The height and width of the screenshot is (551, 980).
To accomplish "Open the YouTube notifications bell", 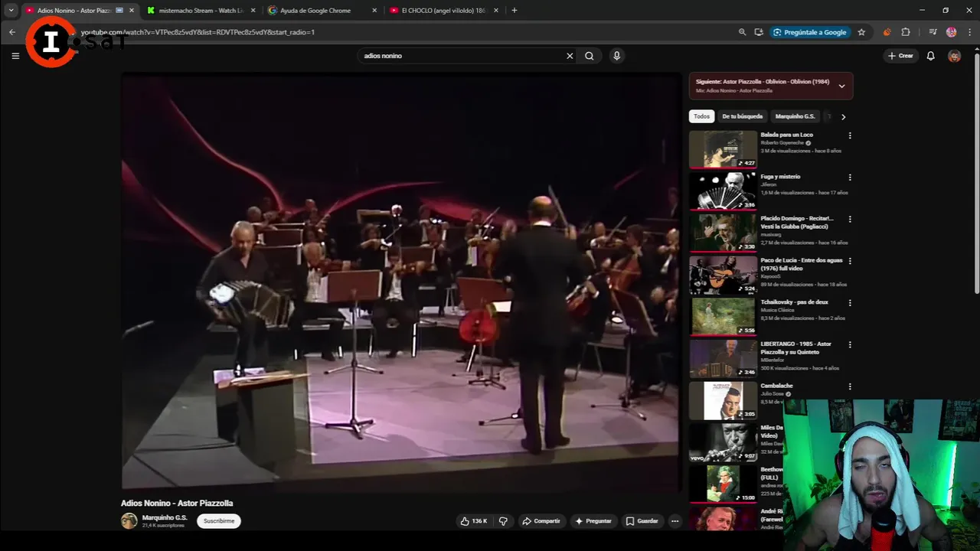I will [x=931, y=56].
